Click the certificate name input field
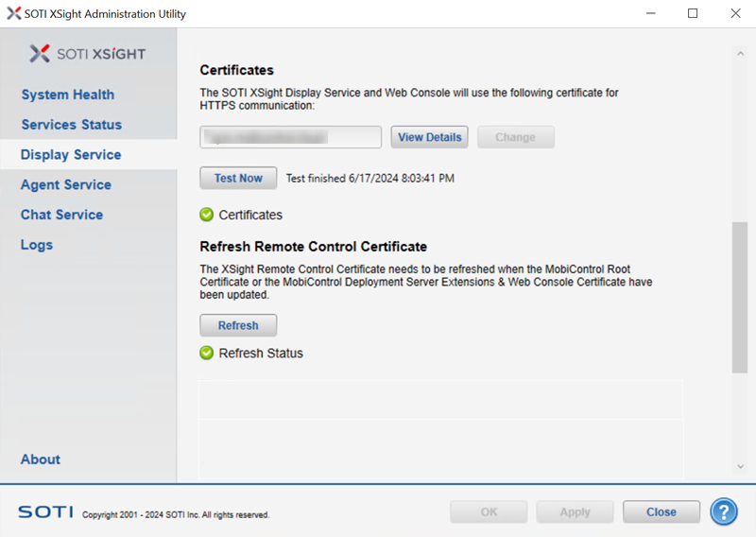Image resolution: width=756 pixels, height=537 pixels. (290, 137)
